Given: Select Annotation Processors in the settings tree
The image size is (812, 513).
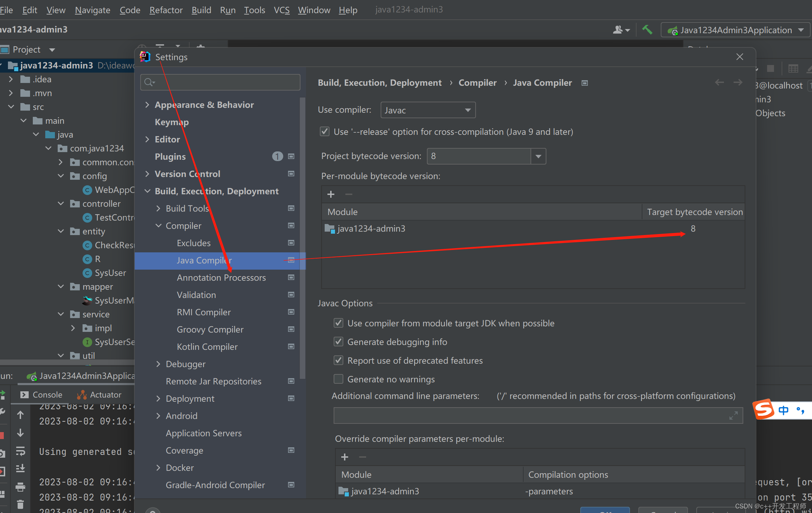Looking at the screenshot, I should (221, 278).
